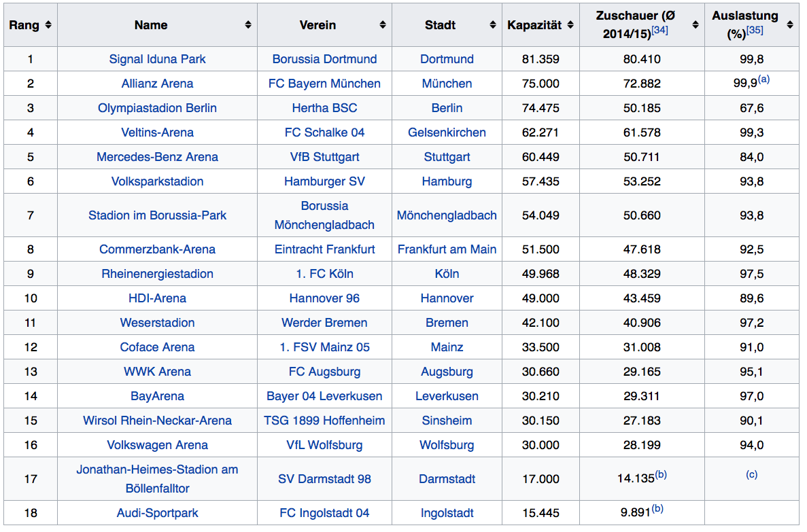The width and height of the screenshot is (807, 532).
Task: Open FC Ingolstadt 04 club link
Action: 324,512
